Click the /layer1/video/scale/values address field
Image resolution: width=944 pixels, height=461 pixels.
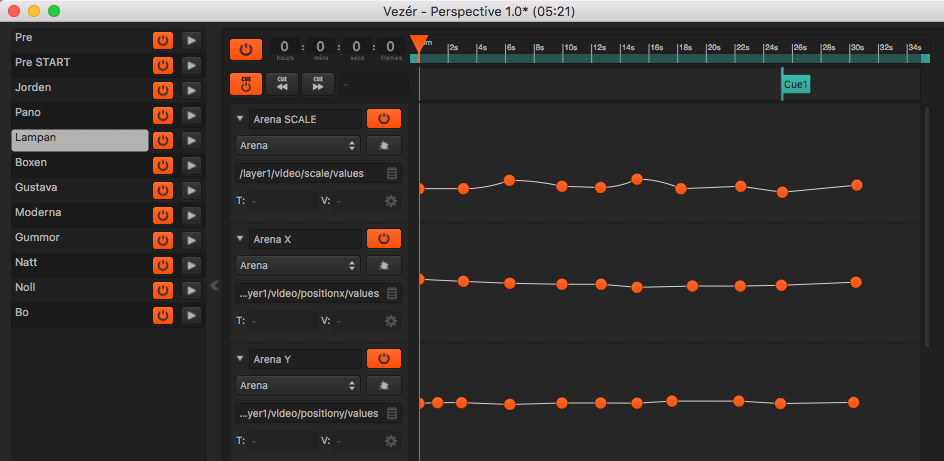click(318, 173)
